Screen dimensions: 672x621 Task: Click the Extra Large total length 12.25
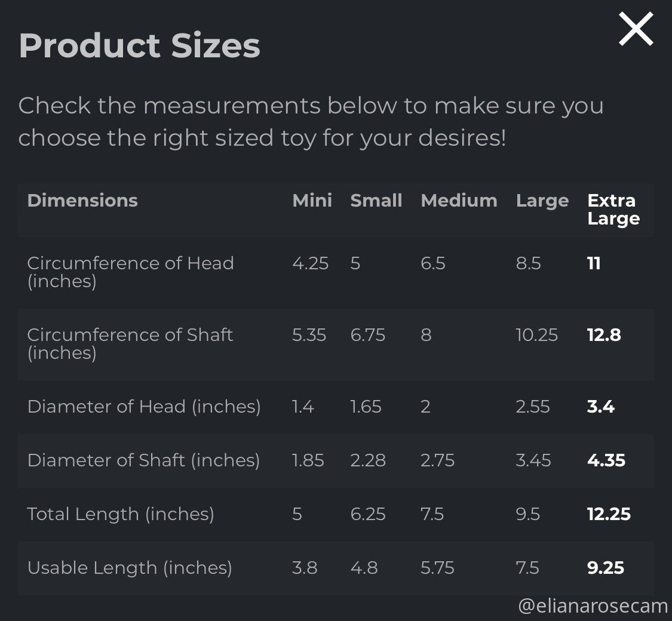click(x=609, y=514)
